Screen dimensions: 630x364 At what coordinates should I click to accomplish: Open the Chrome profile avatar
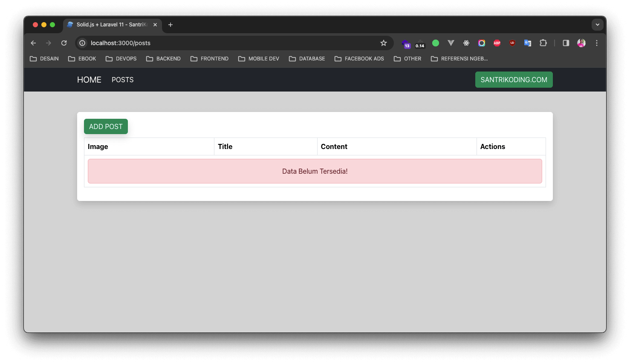[x=581, y=43]
